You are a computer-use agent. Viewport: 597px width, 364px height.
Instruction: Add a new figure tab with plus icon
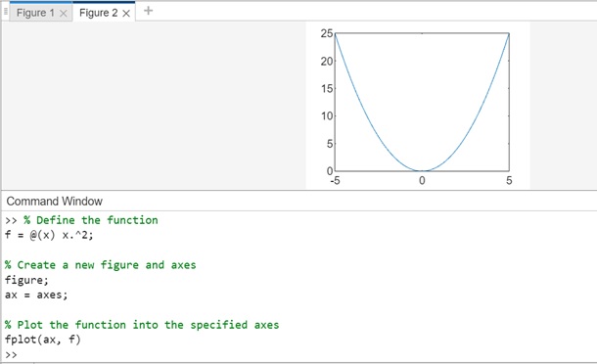coord(149,11)
